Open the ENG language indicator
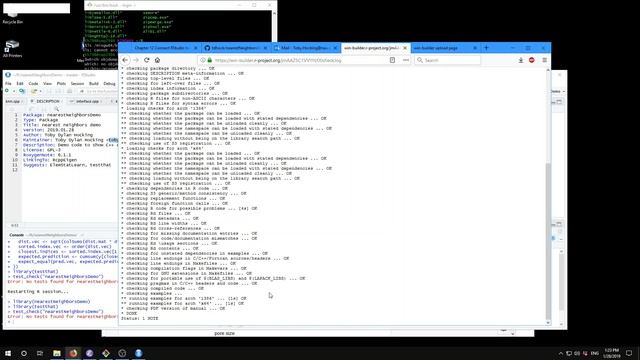The width and height of the screenshot is (640, 360). [595, 353]
